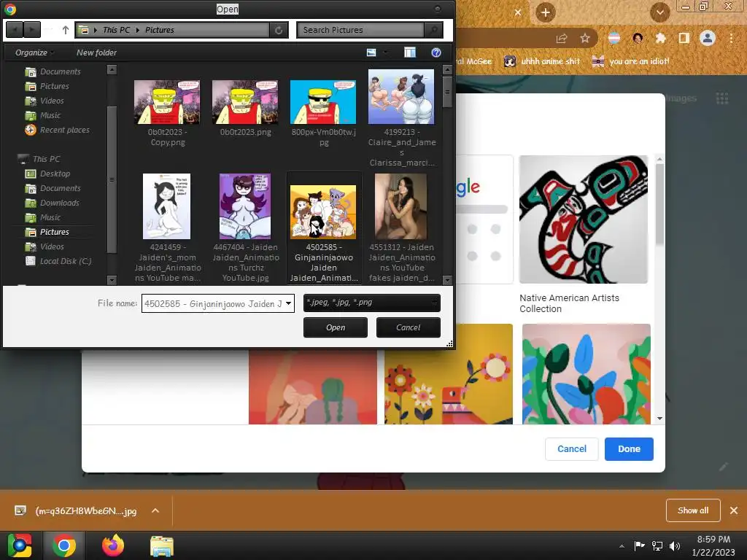Toggle Chrome side panel icon
Screen dimensions: 747x560
point(684,38)
